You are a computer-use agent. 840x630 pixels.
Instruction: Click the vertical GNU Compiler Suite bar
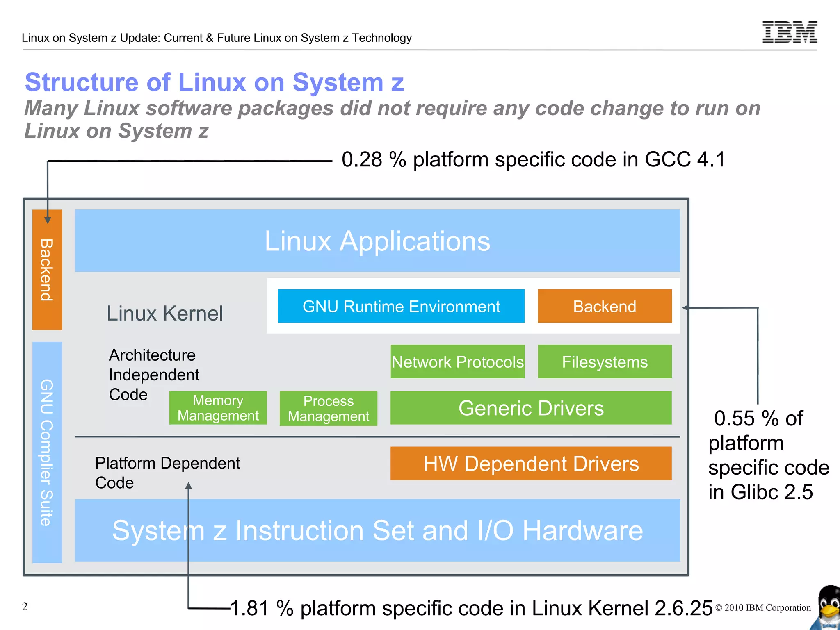coord(47,452)
